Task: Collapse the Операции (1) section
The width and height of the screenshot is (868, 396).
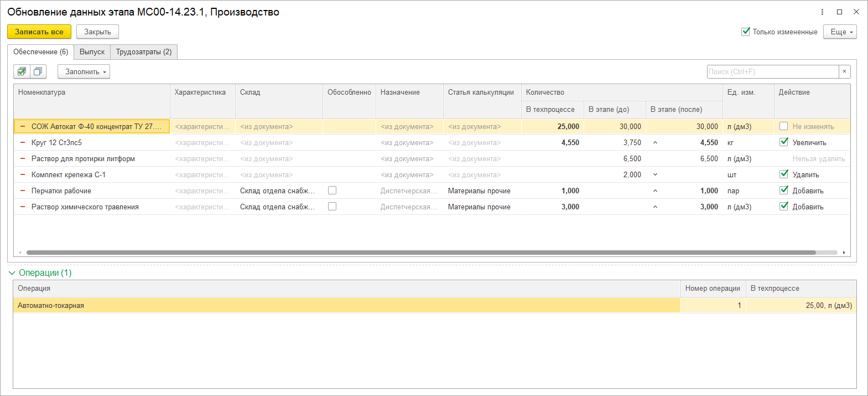Action: (x=12, y=273)
